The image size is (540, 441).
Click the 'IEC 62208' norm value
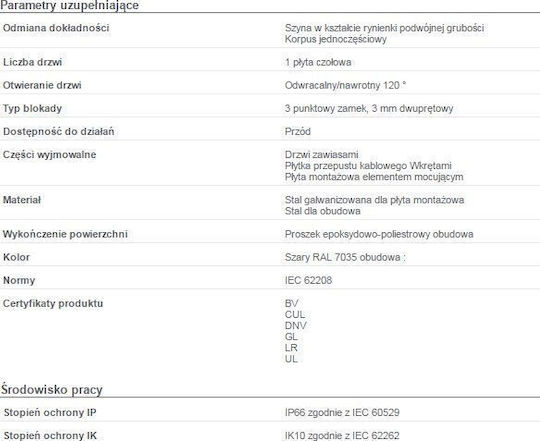click(x=308, y=280)
